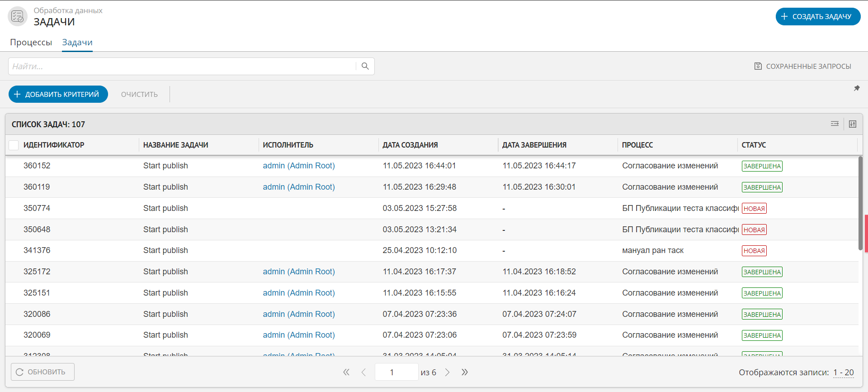Click identifier 325151
The height and width of the screenshot is (392, 868).
[37, 293]
